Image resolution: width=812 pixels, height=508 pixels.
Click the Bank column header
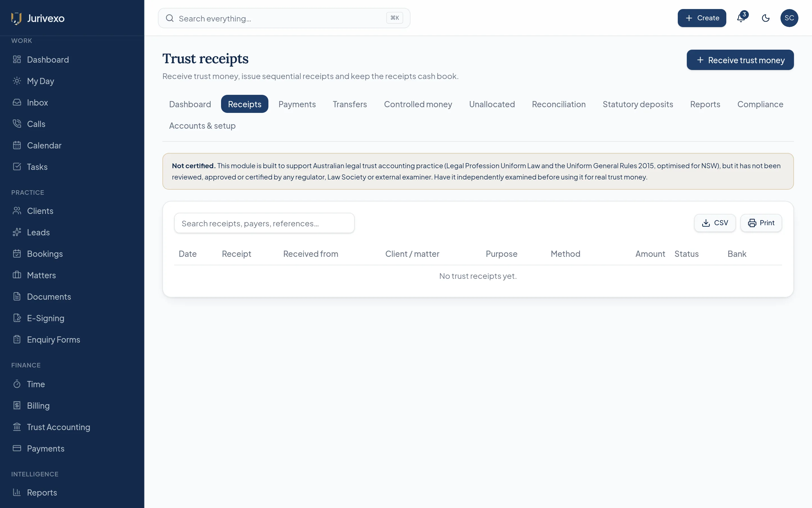pyautogui.click(x=737, y=254)
